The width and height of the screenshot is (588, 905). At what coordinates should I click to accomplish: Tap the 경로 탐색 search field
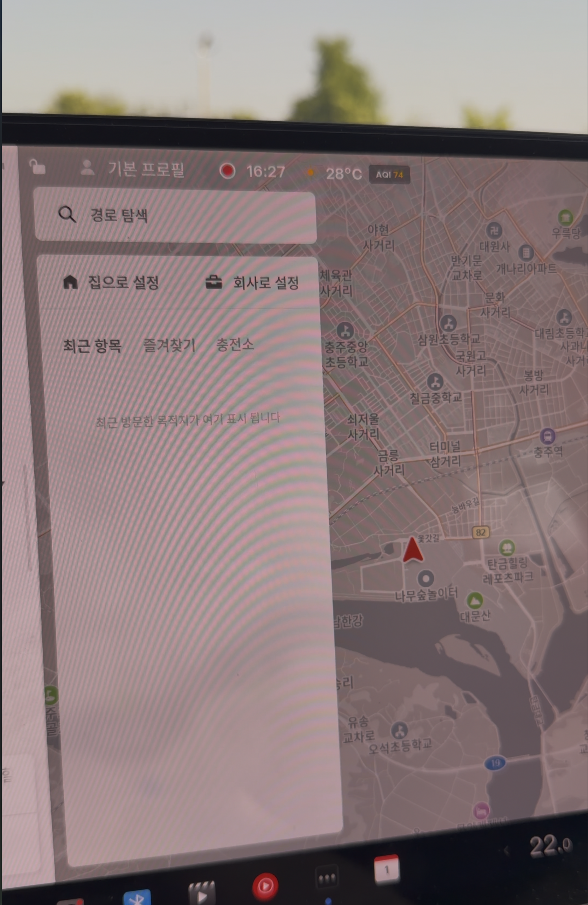coord(175,216)
